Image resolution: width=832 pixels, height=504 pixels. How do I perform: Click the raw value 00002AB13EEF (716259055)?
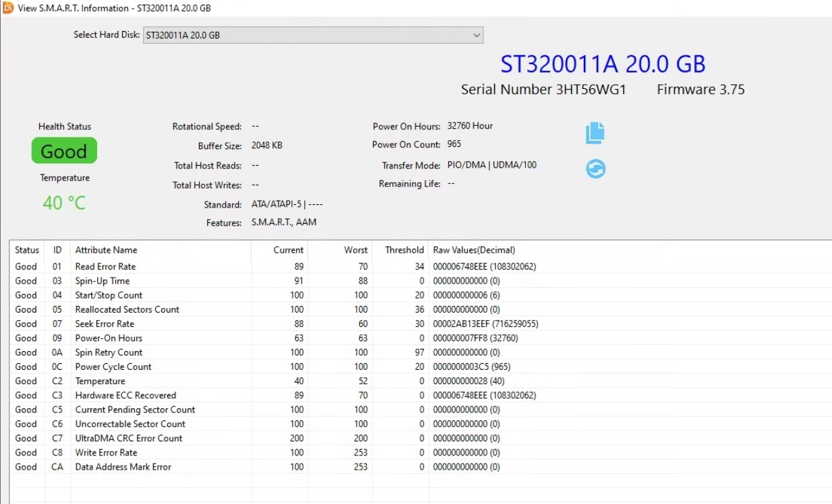coord(485,324)
